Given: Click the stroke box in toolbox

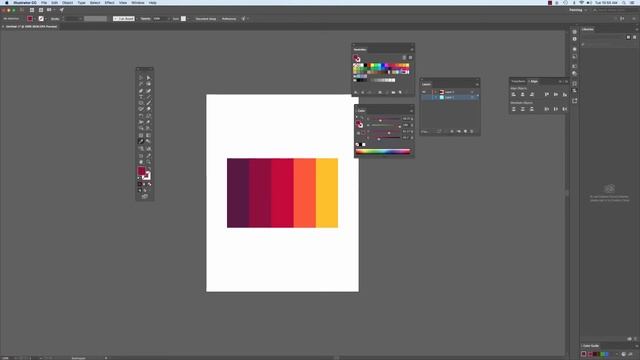Looking at the screenshot, I should [147, 176].
